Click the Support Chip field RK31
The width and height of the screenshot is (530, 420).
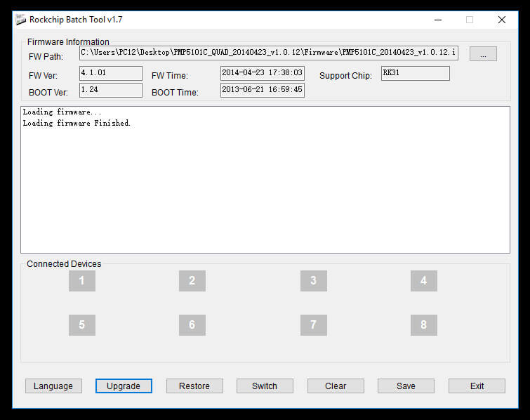(x=416, y=73)
